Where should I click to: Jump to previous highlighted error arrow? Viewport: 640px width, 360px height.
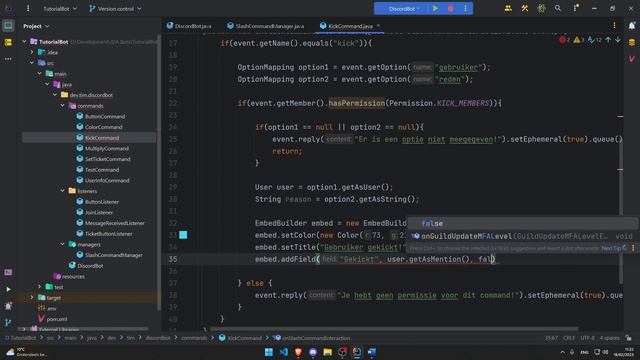pos(608,40)
